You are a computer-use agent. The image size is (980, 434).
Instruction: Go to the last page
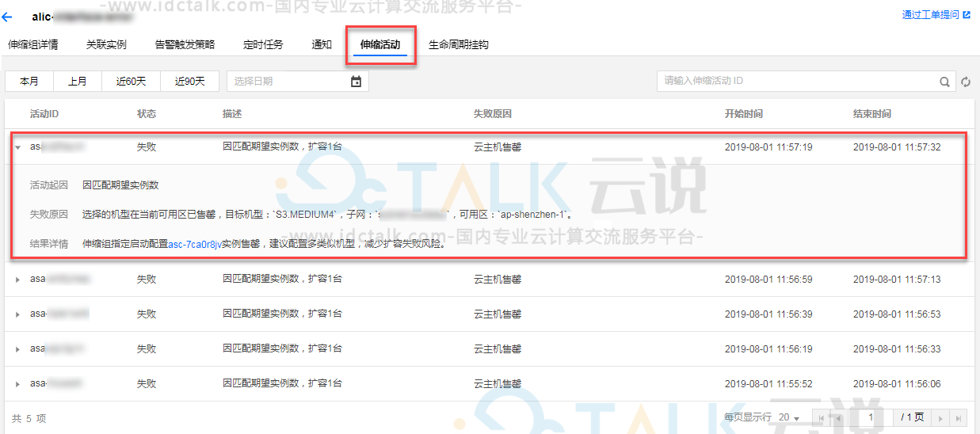pyautogui.click(x=959, y=418)
